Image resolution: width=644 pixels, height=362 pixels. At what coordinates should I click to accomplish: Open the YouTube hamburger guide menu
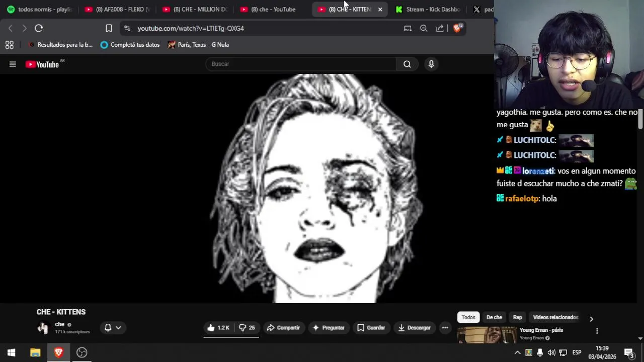pyautogui.click(x=13, y=64)
